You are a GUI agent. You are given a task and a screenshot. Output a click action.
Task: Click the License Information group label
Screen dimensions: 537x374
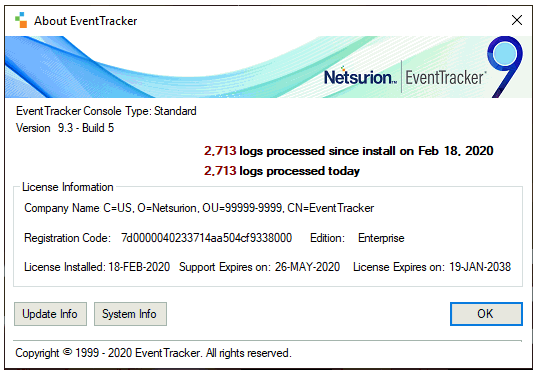[67, 187]
